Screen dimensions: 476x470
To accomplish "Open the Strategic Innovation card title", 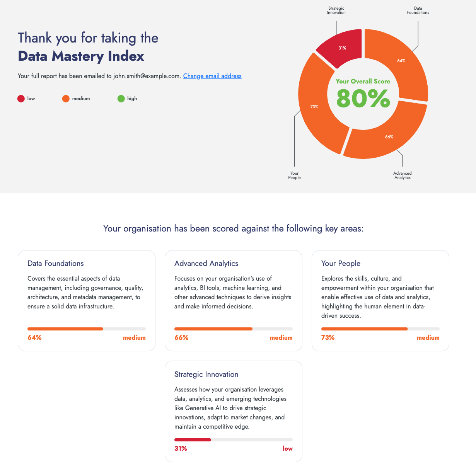I will coord(206,375).
